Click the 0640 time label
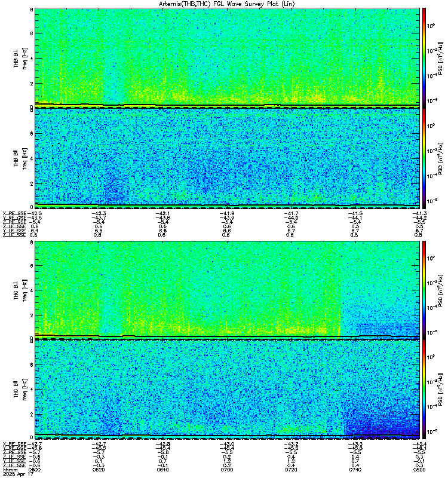This screenshot has height=478, width=448. tap(162, 470)
